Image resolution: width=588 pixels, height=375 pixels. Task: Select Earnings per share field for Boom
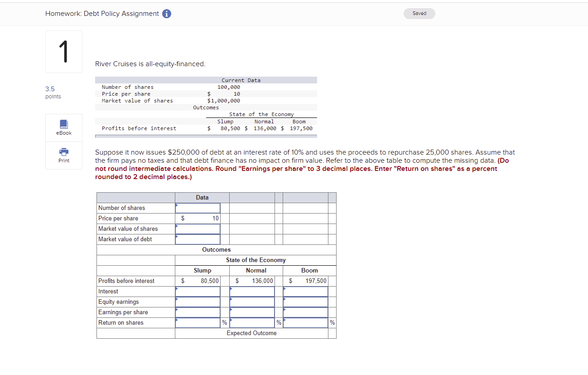tap(305, 312)
